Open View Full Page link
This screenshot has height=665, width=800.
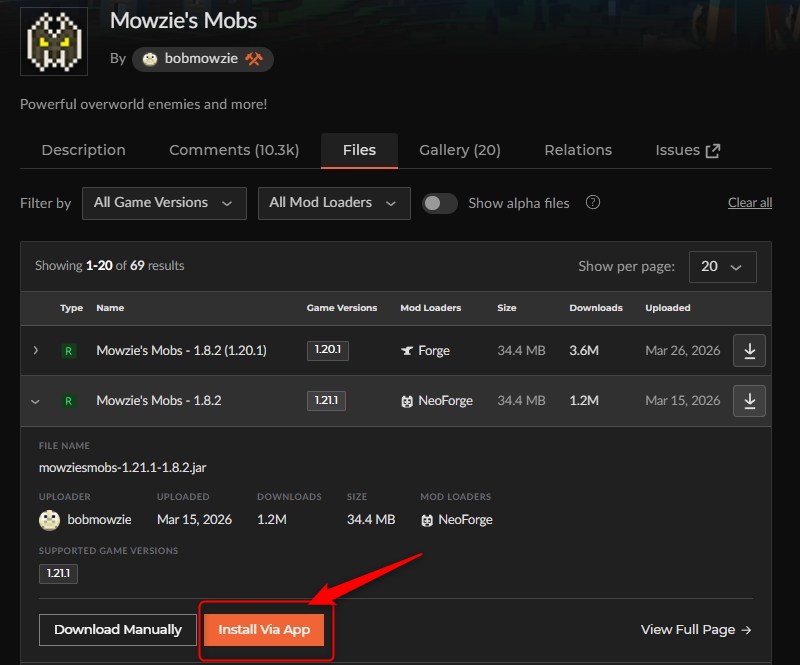[x=696, y=630]
